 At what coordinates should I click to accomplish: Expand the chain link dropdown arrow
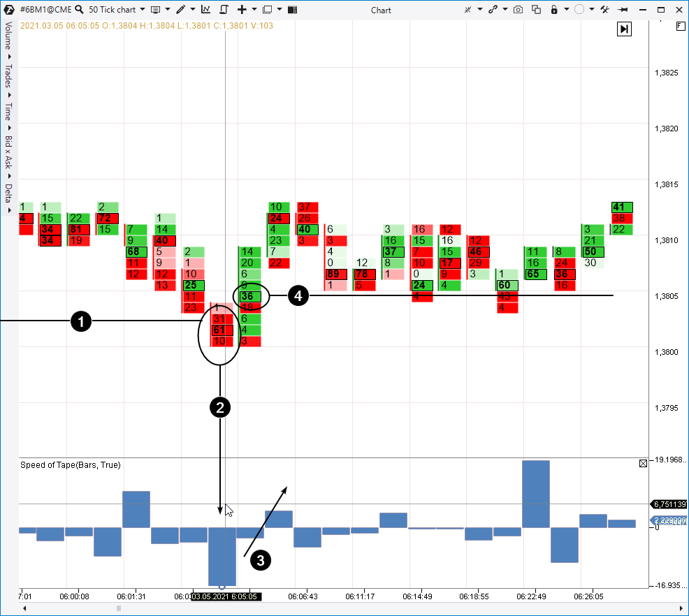pos(505,10)
